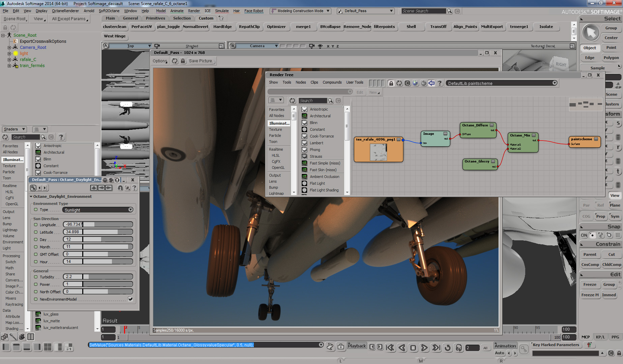Viewport: 623px width, 364px height.
Task: Click the Playback button
Action: [x=357, y=346]
